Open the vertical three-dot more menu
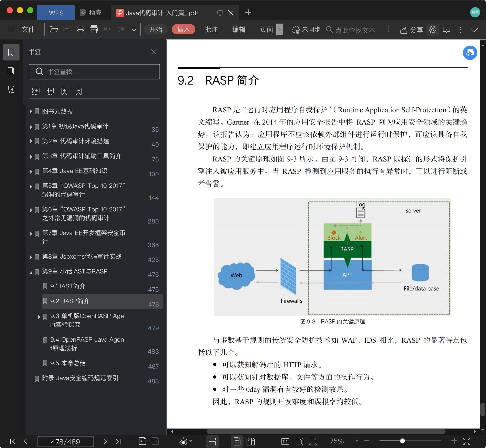The height and width of the screenshot is (448, 486). point(460,30)
